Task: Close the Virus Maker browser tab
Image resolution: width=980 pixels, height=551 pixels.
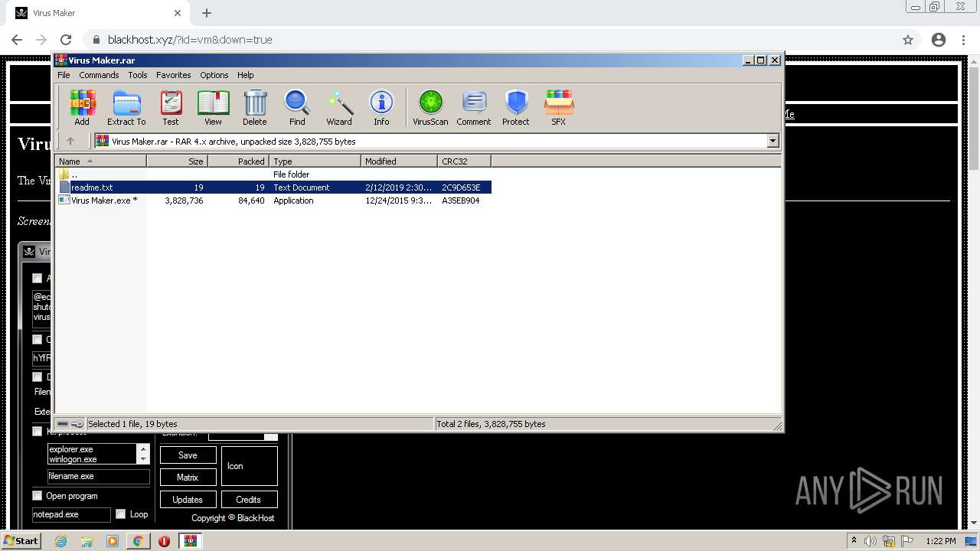Action: point(178,13)
